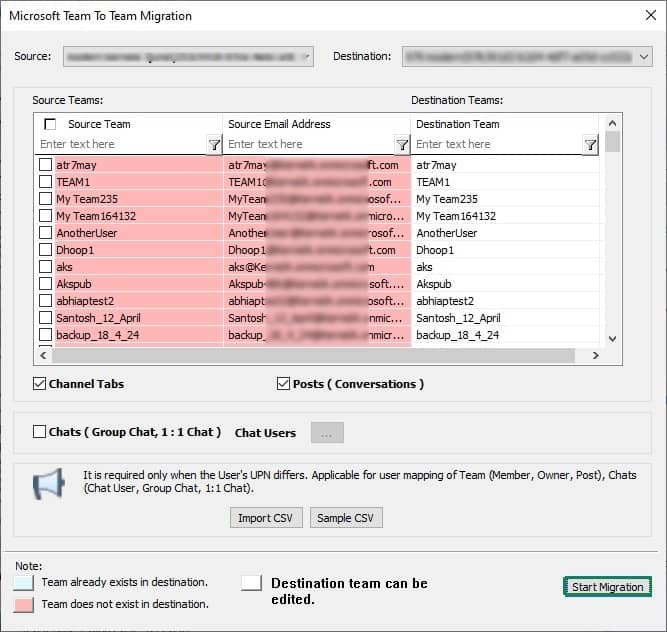Click the Source Email Address filter field
The image size is (667, 632).
click(310, 144)
